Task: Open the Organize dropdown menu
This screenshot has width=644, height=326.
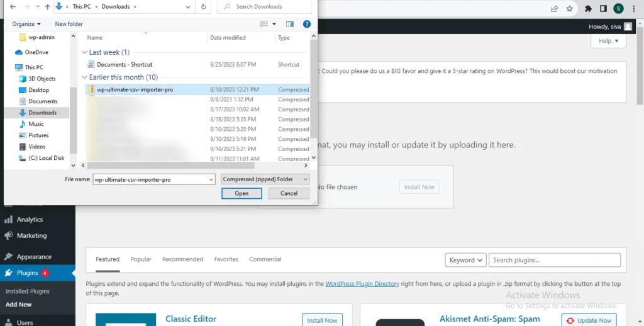Action: (x=26, y=24)
